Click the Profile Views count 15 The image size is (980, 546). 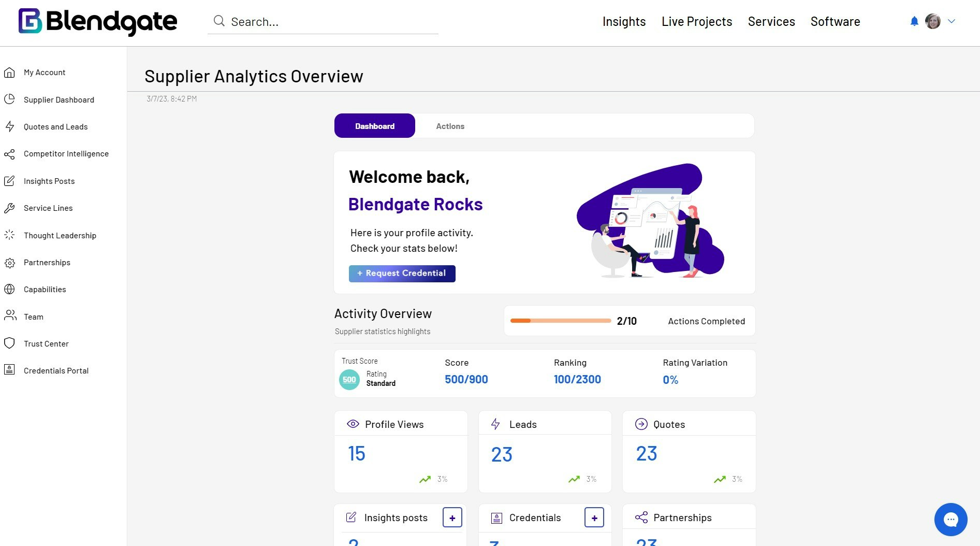point(357,453)
